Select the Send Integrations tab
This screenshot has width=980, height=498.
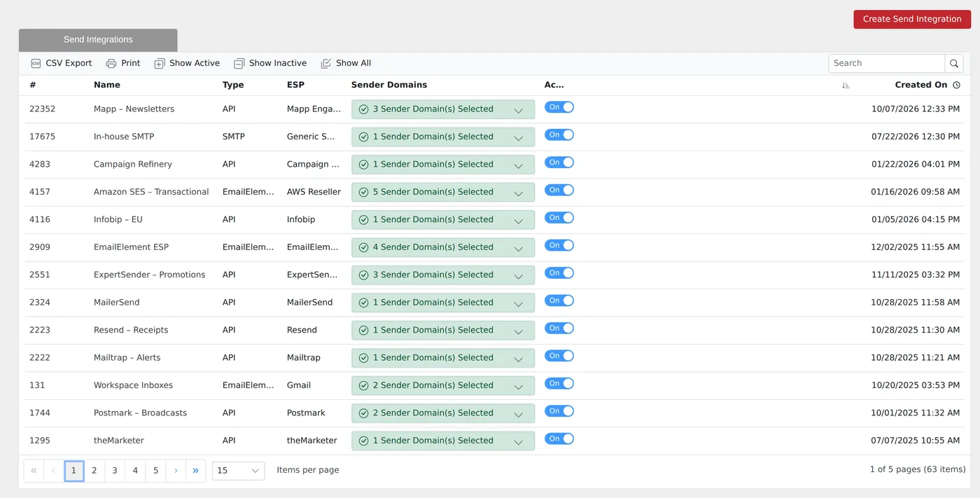click(98, 40)
